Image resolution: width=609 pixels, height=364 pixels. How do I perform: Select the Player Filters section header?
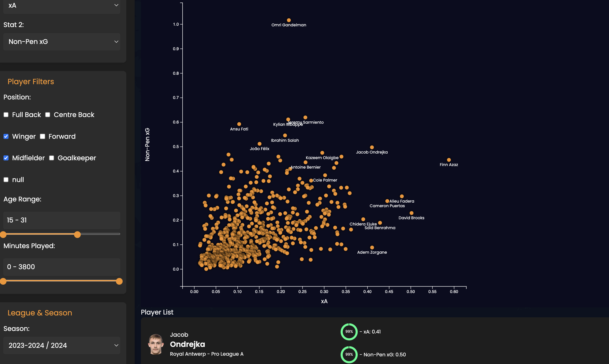tap(31, 81)
